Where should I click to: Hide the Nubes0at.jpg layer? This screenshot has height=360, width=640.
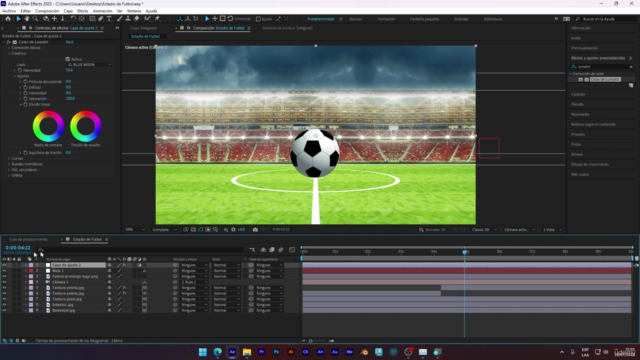4,310
